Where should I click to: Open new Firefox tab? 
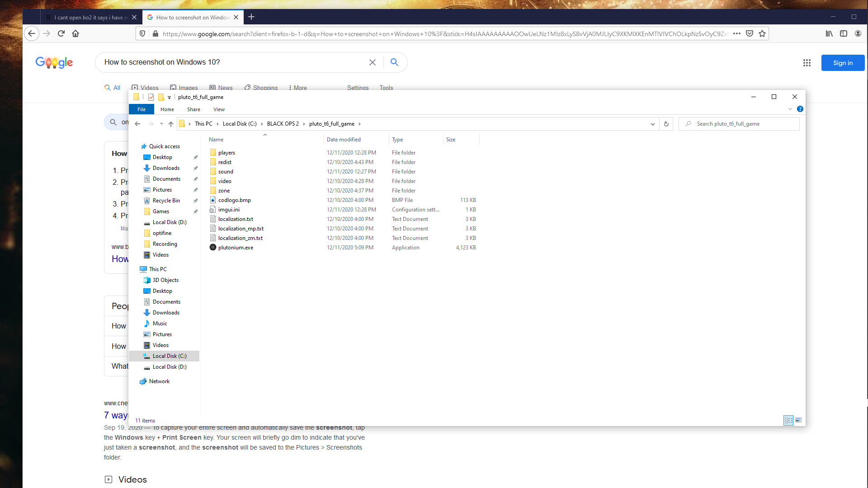coord(251,17)
